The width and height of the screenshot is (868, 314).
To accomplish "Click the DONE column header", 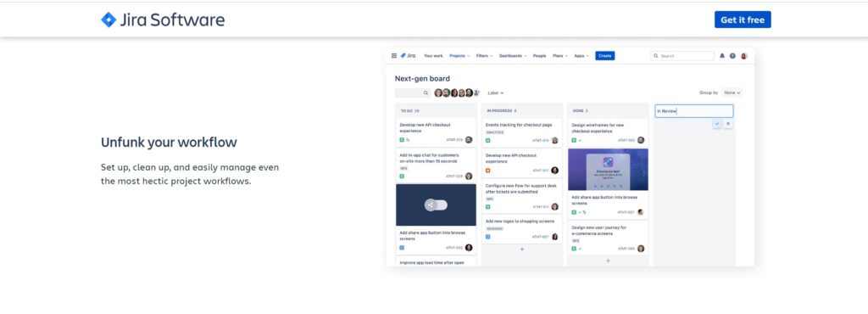I will 580,111.
